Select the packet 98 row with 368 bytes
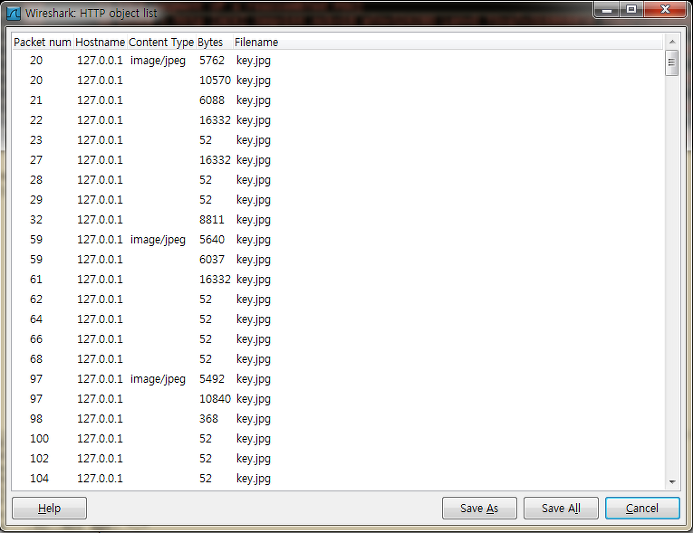The width and height of the screenshot is (693, 533). point(338,419)
